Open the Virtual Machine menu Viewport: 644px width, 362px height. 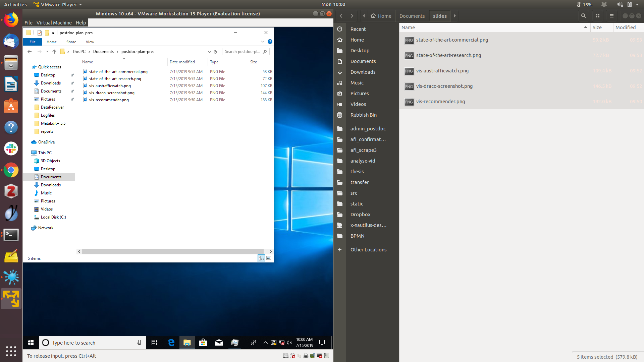tap(54, 23)
